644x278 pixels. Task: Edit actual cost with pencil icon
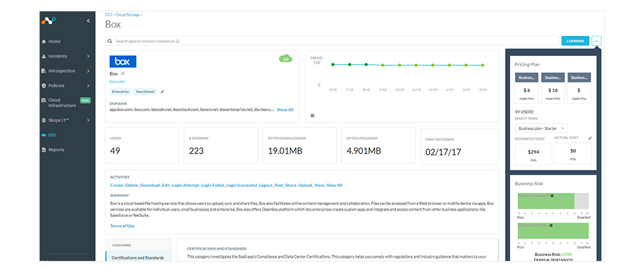point(590,138)
